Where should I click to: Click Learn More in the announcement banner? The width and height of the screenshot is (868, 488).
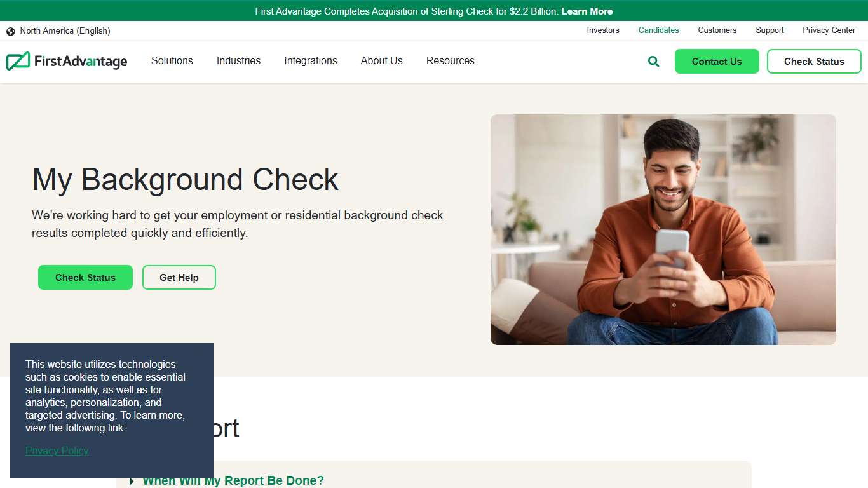click(x=587, y=11)
